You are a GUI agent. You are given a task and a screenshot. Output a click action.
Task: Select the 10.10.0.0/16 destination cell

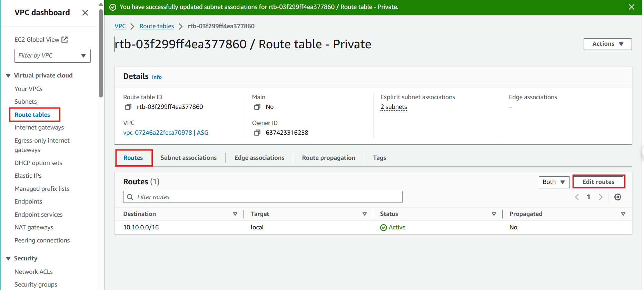coord(141,227)
